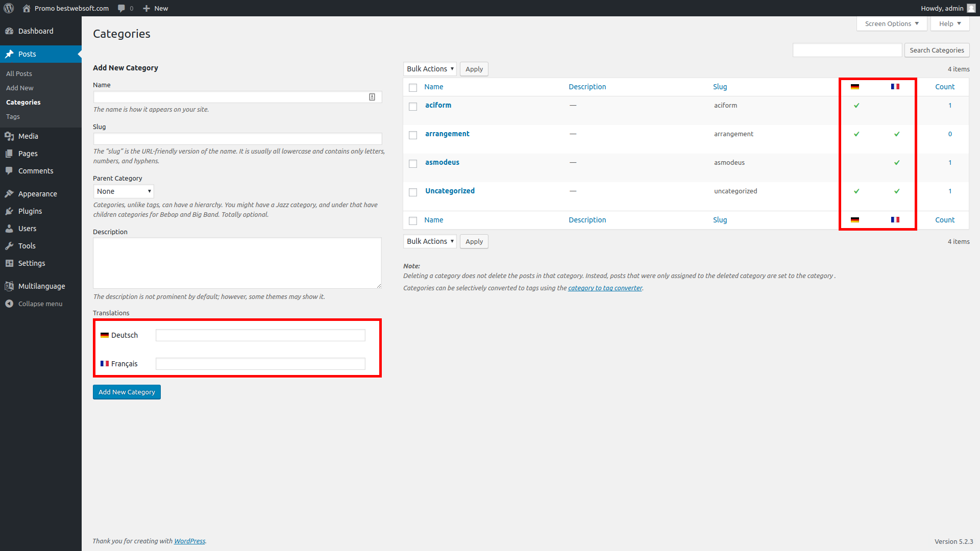The image size is (980, 551).
Task: Expand the Screen Options panel
Action: click(x=891, y=23)
